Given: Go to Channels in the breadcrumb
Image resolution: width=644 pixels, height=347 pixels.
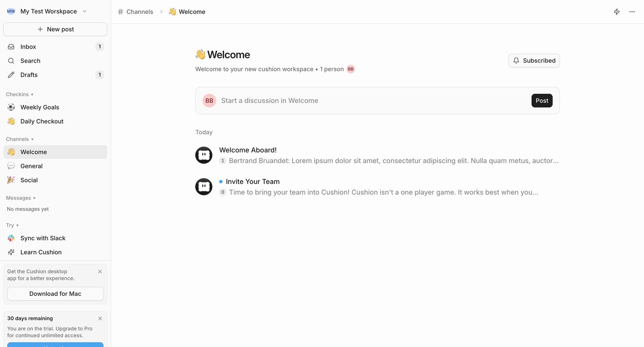Looking at the screenshot, I should click(x=140, y=12).
